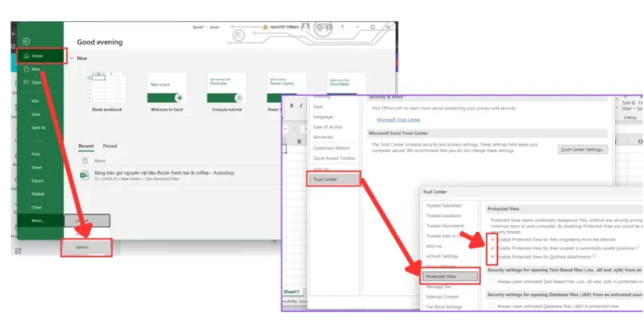Select Protected View in Trust Center
Screen dimensions: 644x322
[450, 276]
